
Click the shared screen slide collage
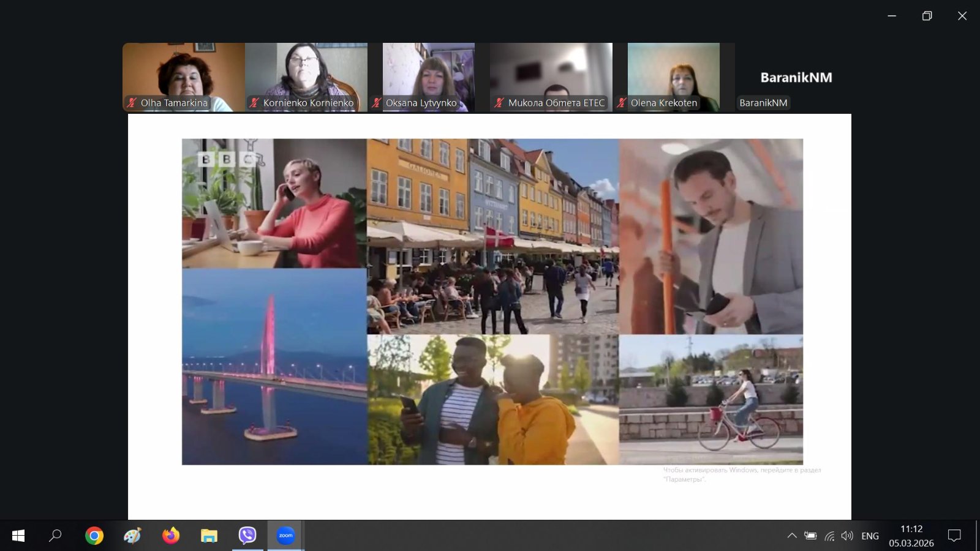click(492, 301)
